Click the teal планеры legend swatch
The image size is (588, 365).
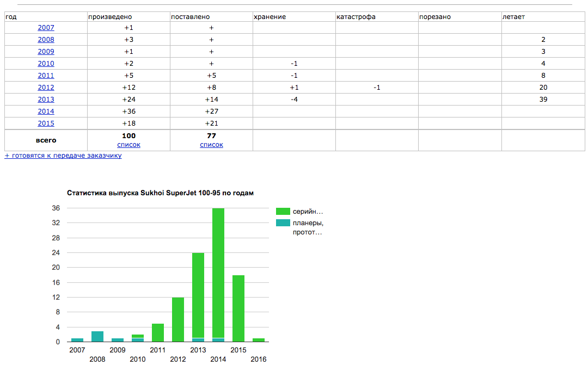pyautogui.click(x=283, y=222)
